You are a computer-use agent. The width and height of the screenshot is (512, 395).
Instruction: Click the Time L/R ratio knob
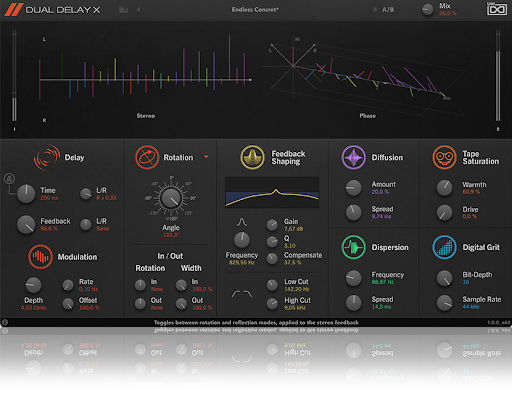[x=86, y=194]
